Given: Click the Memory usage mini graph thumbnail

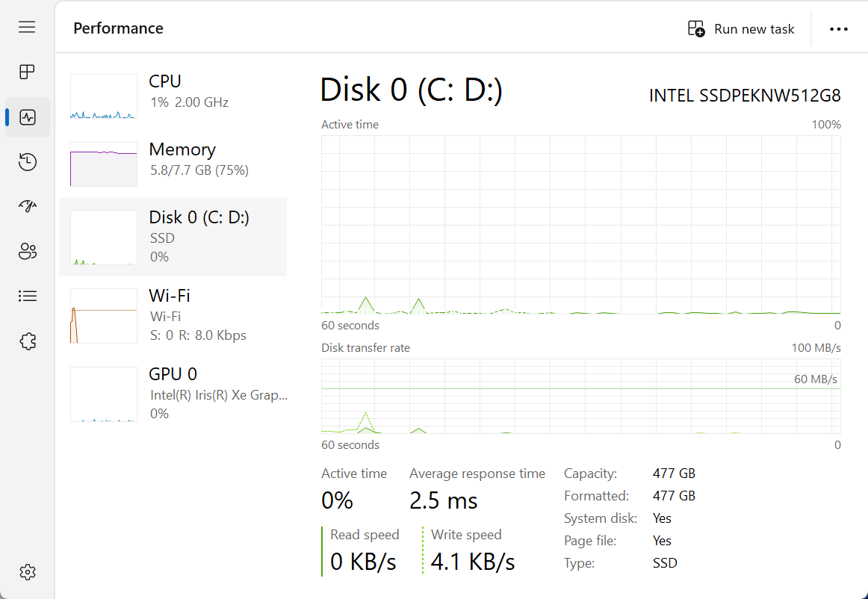Looking at the screenshot, I should tap(104, 164).
